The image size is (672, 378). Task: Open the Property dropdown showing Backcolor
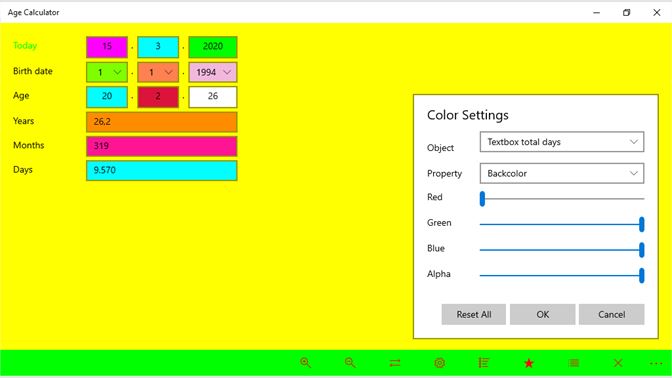point(561,174)
